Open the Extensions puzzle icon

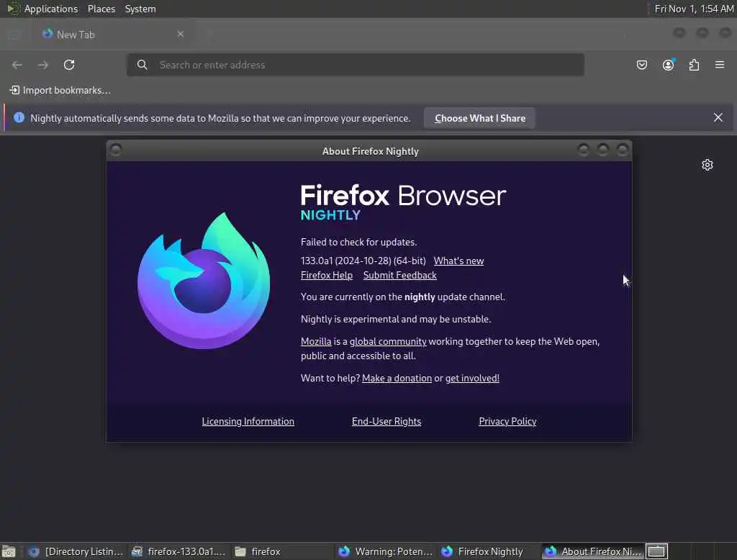pyautogui.click(x=695, y=65)
